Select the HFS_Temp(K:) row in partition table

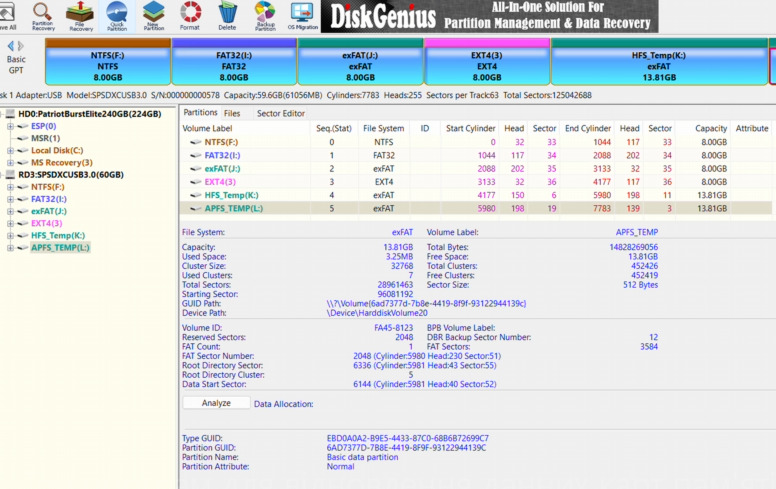point(477,196)
